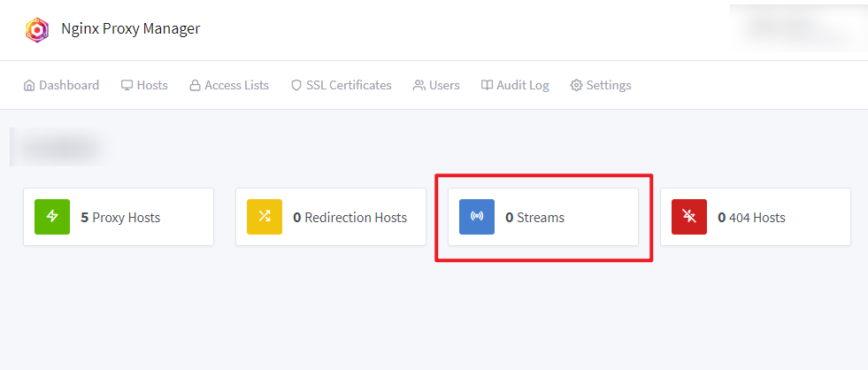The height and width of the screenshot is (370, 868).
Task: Click the book icon beside Audit Log
Action: click(x=487, y=86)
